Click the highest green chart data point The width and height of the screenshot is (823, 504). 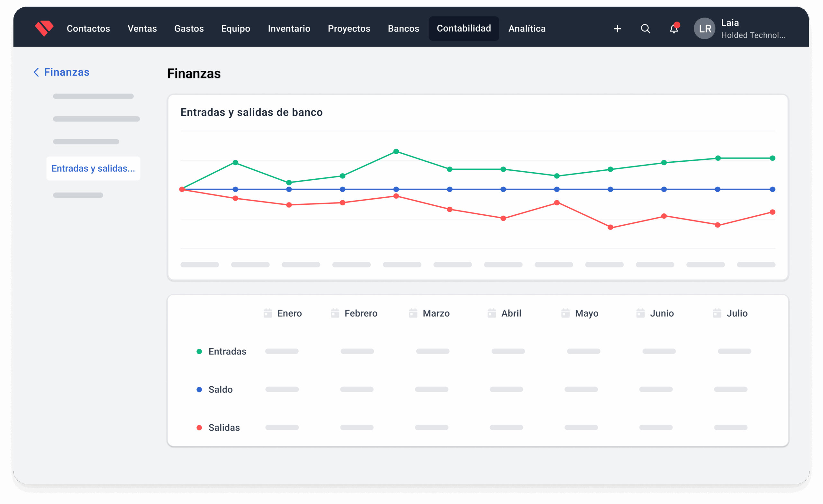click(396, 152)
